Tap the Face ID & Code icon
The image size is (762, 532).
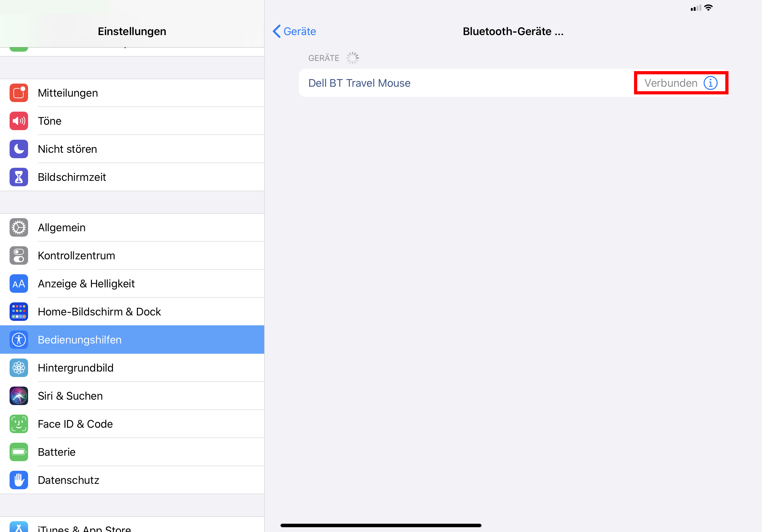point(19,424)
